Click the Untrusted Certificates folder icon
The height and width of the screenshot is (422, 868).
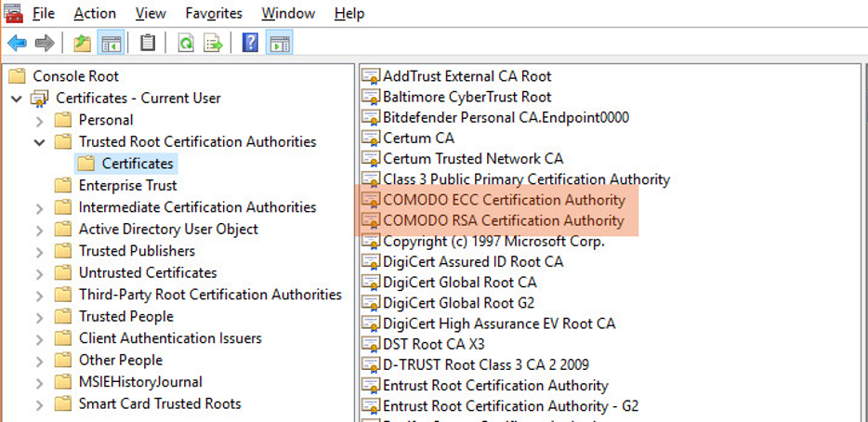[63, 272]
